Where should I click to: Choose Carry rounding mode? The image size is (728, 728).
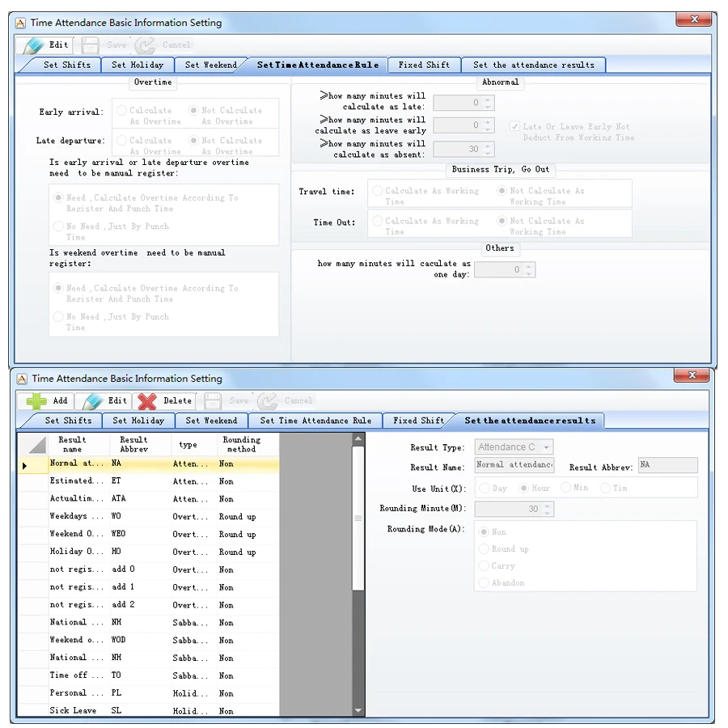(x=484, y=566)
